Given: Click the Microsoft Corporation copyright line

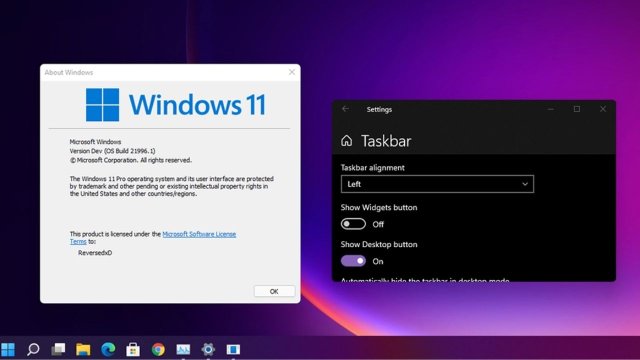Looking at the screenshot, I should click(131, 160).
